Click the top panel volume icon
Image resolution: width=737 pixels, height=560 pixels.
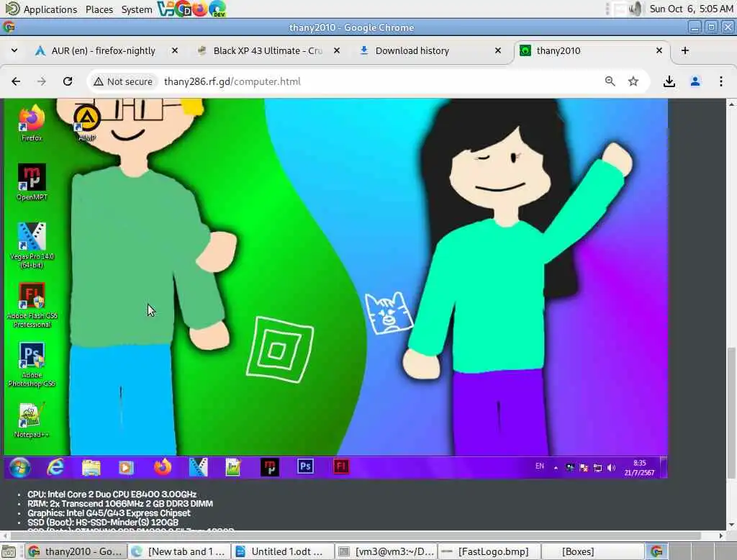pos(636,9)
